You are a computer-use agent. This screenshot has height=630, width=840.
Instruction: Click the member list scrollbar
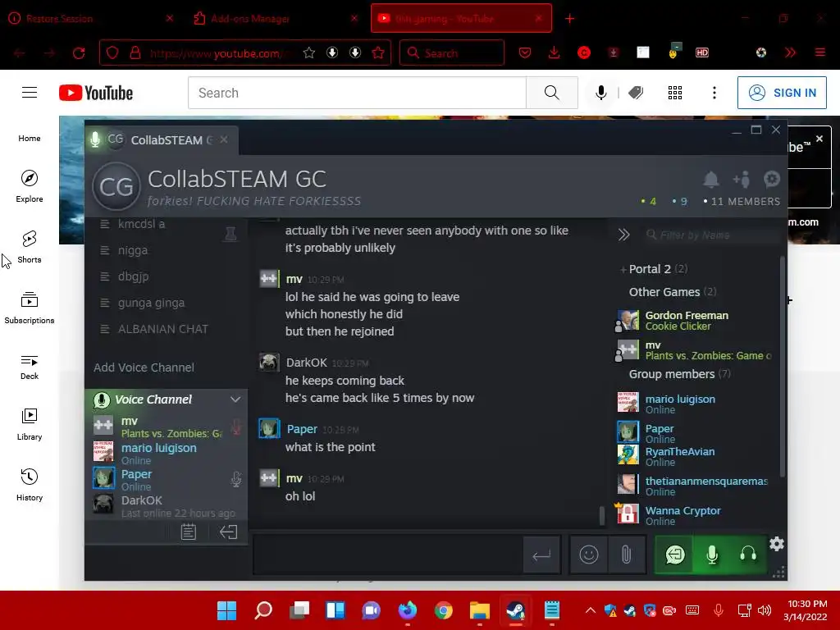tap(782, 367)
